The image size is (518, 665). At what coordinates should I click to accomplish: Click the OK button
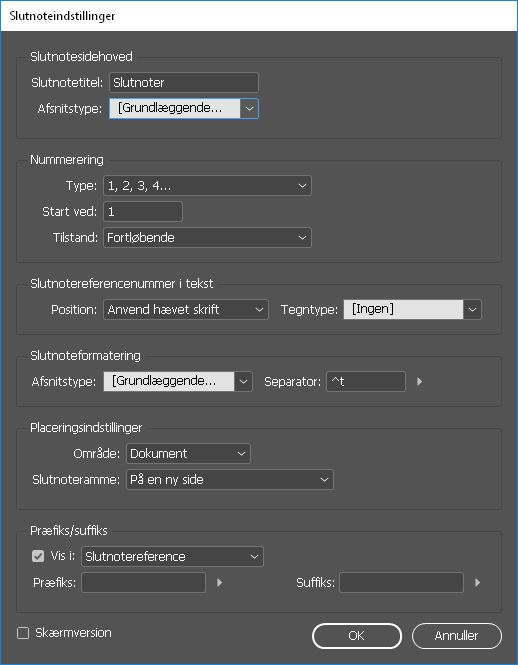pos(357,636)
